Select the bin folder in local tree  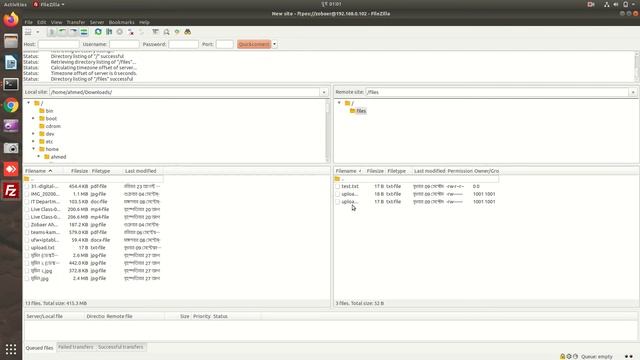49,111
